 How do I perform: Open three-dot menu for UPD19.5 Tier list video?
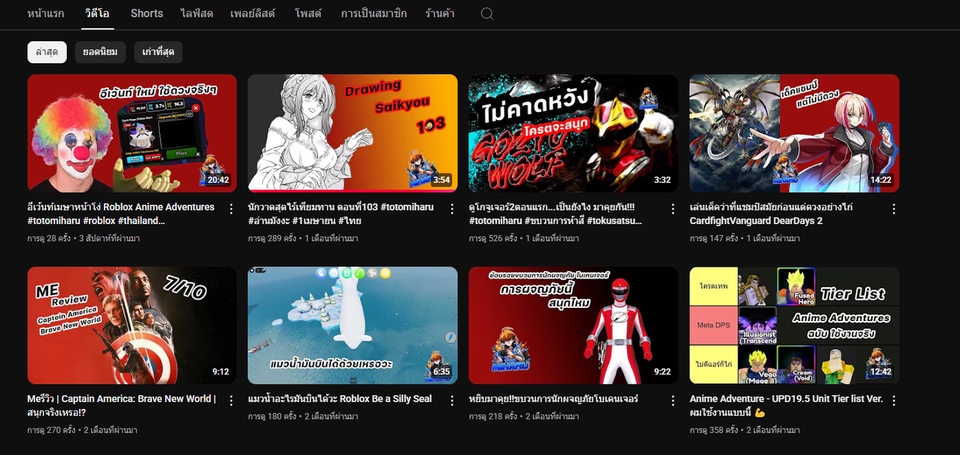point(894,400)
